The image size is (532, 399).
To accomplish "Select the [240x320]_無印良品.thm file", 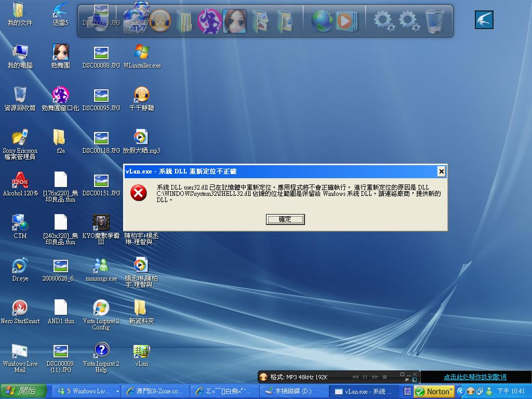I will point(60,229).
